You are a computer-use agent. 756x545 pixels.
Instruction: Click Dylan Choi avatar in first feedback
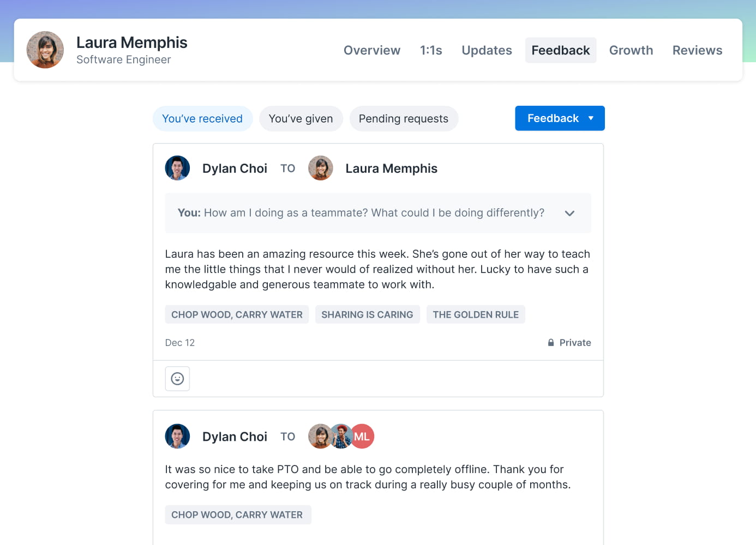point(177,168)
